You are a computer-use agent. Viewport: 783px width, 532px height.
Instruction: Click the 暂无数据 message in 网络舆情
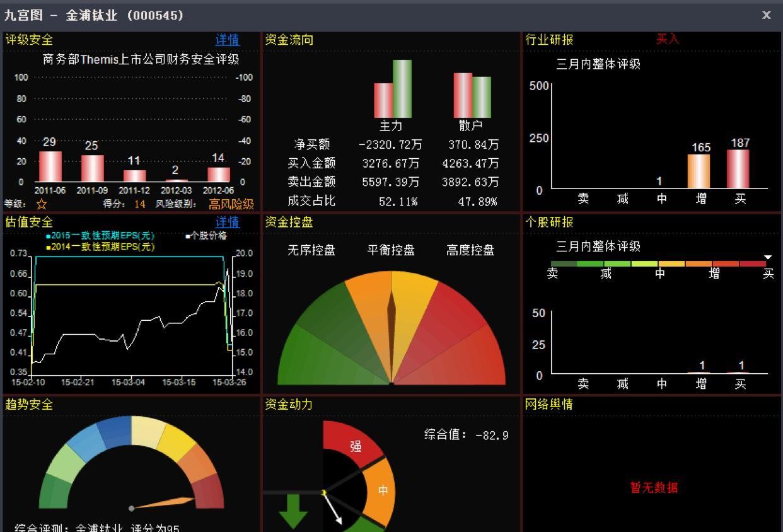pos(654,487)
